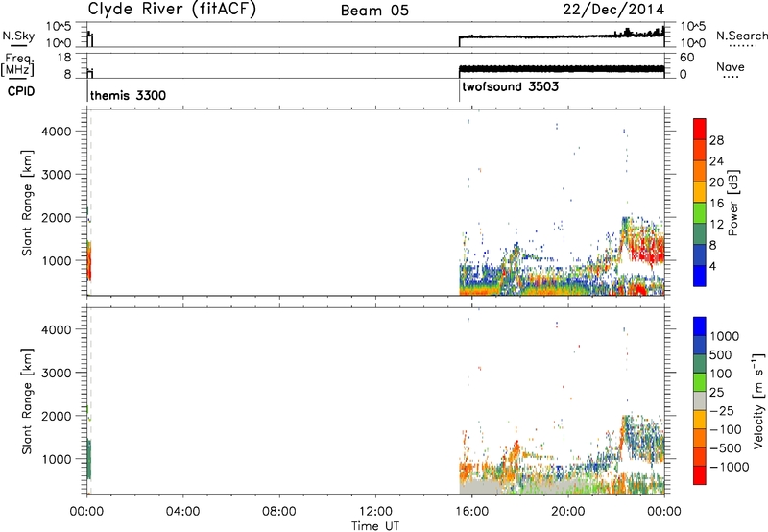Click the "16" label on Power scale

click(716, 204)
